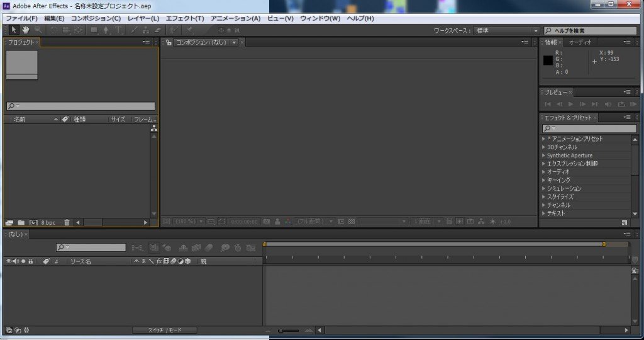
Task: Click the timeline Comp Mini-Flowchart icon
Action: [136, 247]
